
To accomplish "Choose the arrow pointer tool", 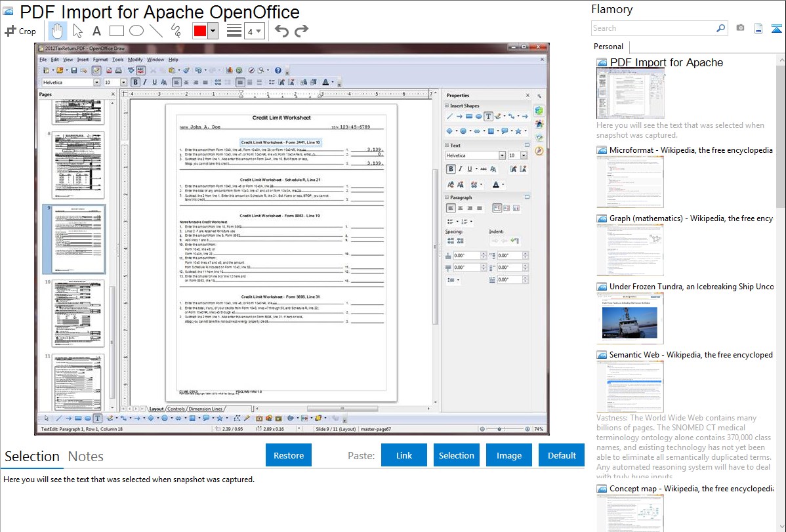I will coord(77,31).
